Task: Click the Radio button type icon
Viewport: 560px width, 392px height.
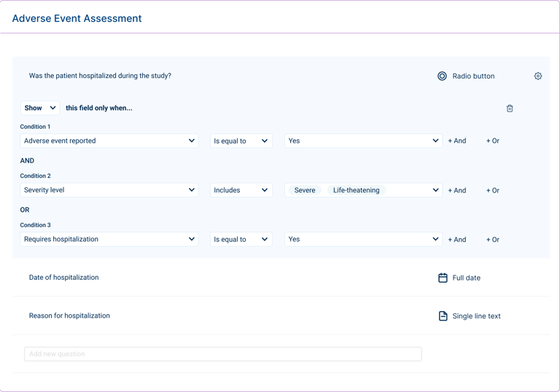Action: pyautogui.click(x=442, y=76)
